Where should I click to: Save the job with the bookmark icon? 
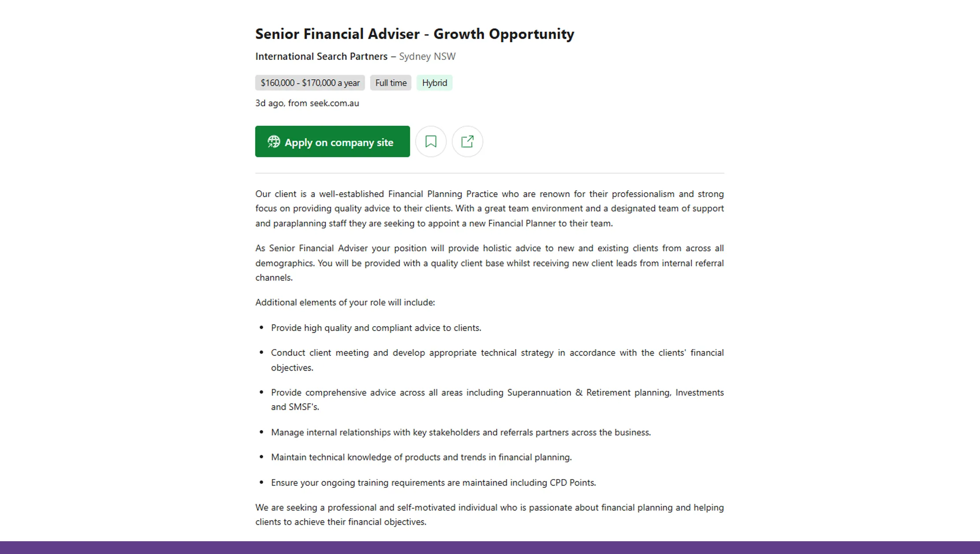(431, 141)
